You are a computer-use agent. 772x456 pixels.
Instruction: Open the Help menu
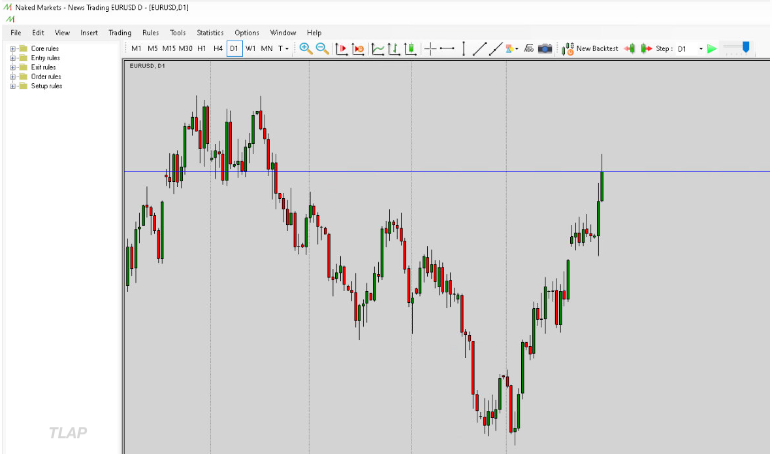tap(314, 33)
